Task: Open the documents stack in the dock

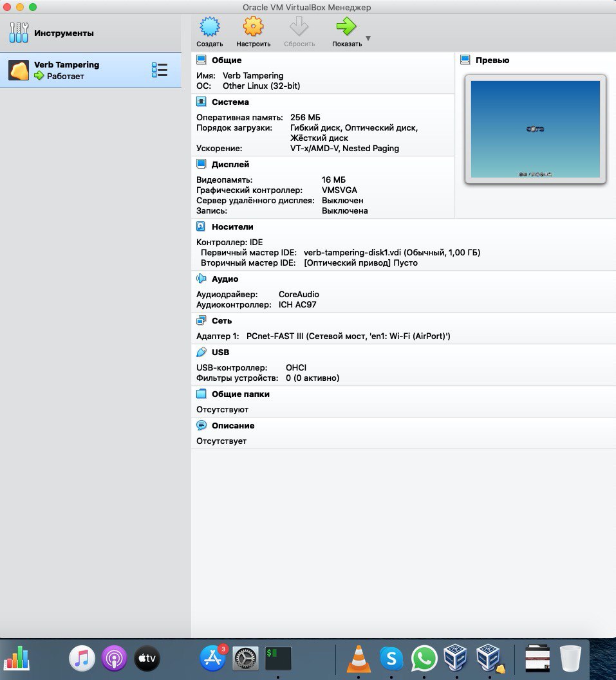Action: click(537, 658)
